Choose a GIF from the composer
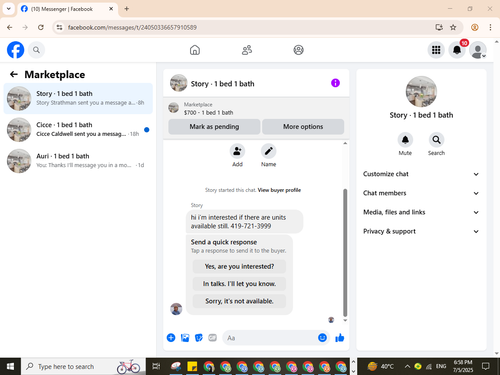 pyautogui.click(x=212, y=338)
